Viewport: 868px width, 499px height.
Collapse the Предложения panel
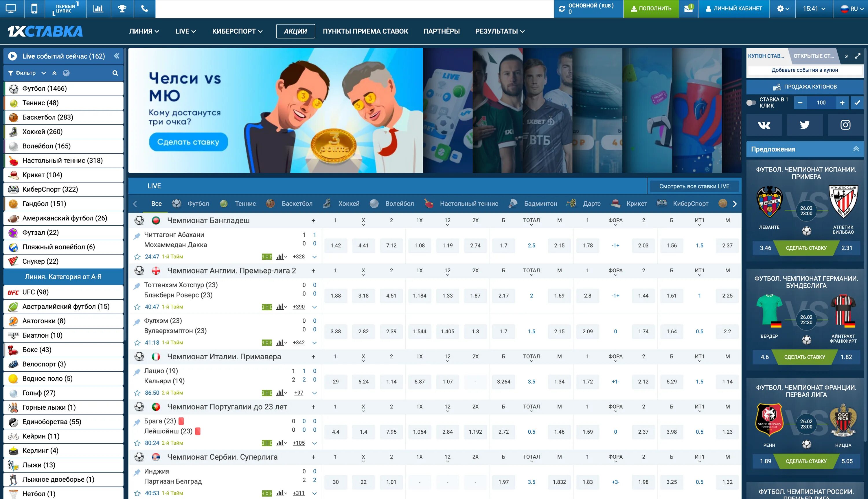point(856,149)
